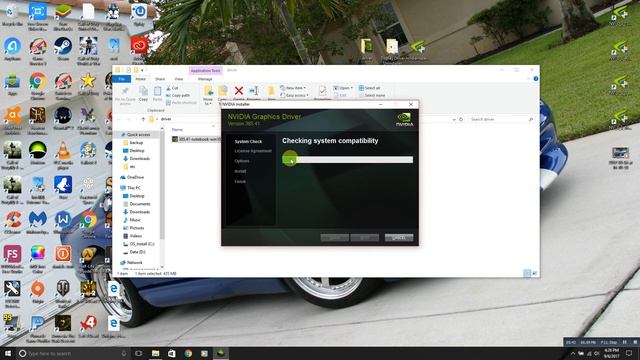Click the taskbar search box
Viewport: 640px width, 360px height.
pyautogui.click(x=74, y=353)
